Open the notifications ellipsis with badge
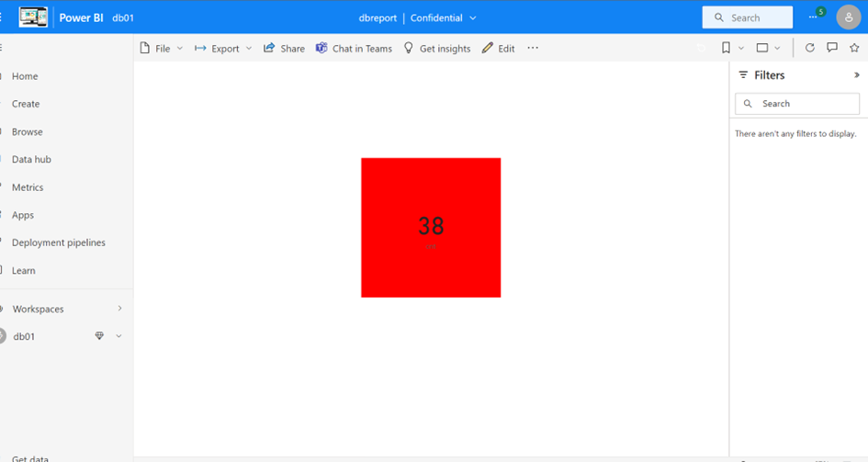 click(x=814, y=17)
